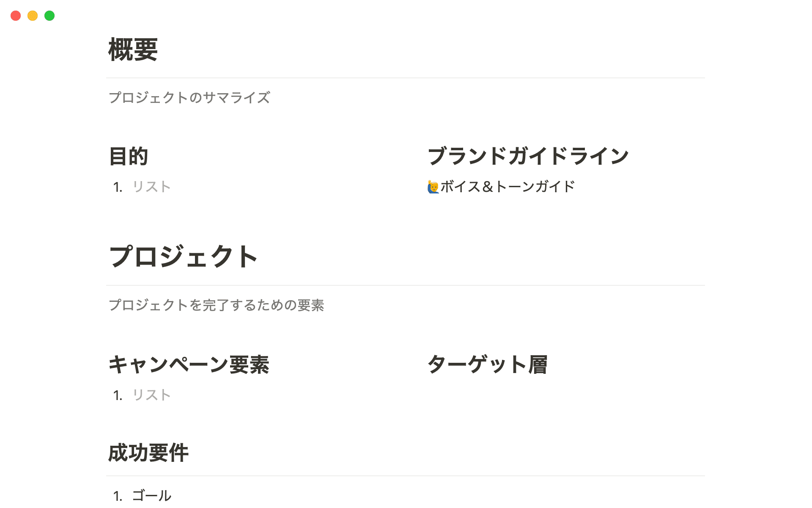812x508 pixels.
Task: Click the red close window button
Action: point(16,16)
